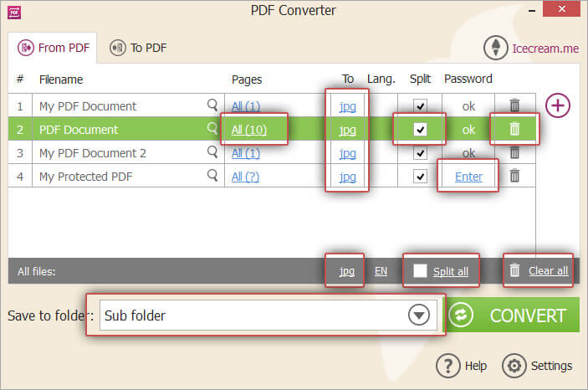The image size is (588, 390).
Task: Change output format jpg for all files
Action: click(346, 270)
